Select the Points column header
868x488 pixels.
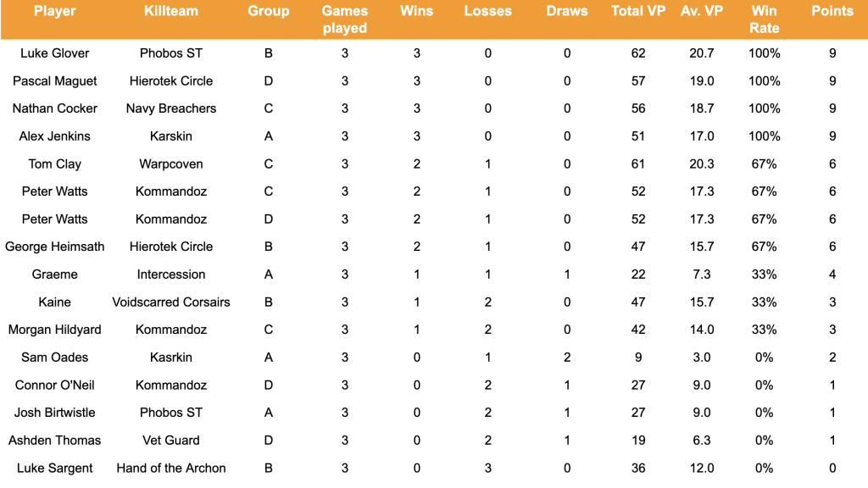[x=832, y=11]
